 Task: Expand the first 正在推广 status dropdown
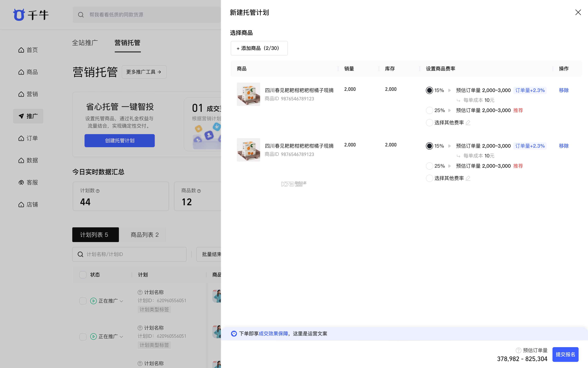[121, 301]
